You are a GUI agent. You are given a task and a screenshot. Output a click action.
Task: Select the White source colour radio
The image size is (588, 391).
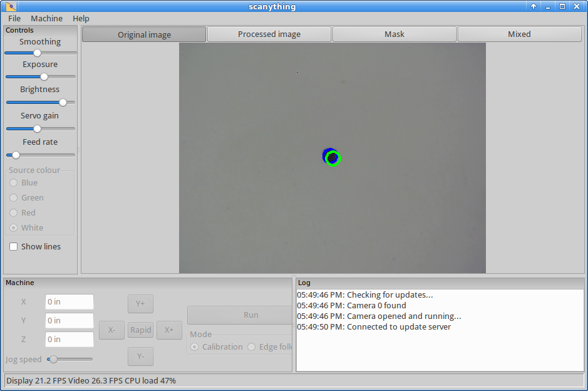click(14, 228)
